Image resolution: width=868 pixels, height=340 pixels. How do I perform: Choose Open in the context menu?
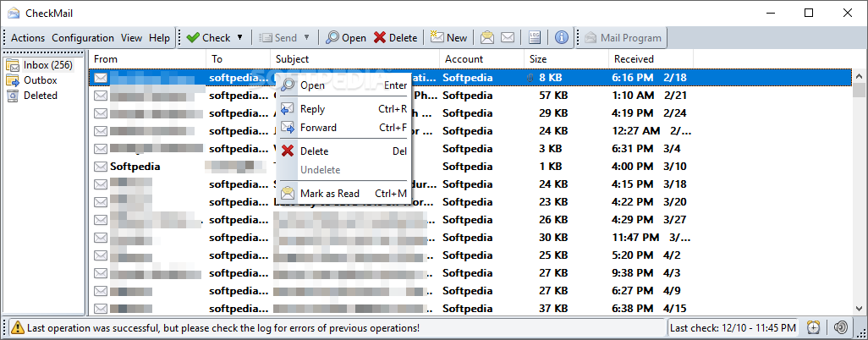pos(343,85)
